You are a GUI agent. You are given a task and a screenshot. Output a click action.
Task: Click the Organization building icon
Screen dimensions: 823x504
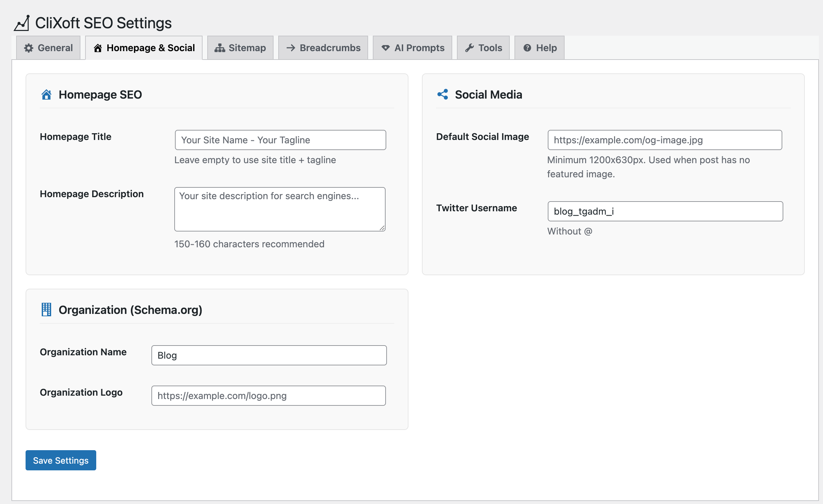point(46,310)
